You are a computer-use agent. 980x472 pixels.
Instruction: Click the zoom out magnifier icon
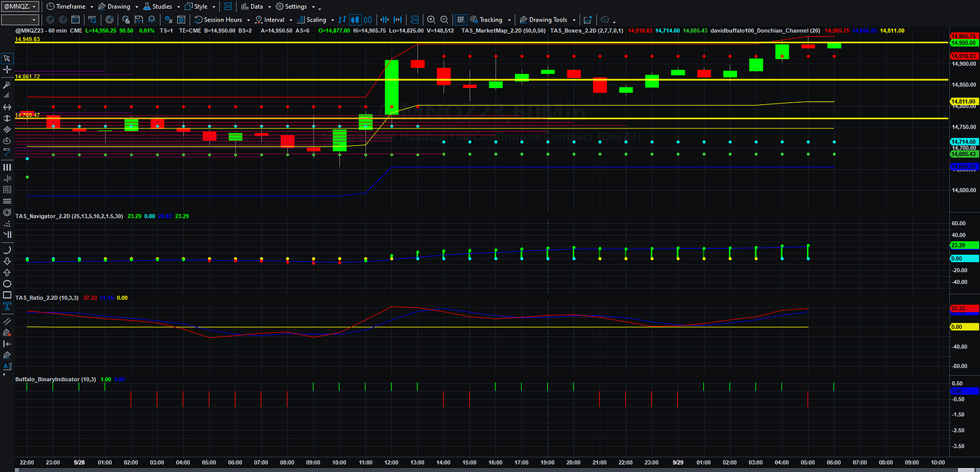pyautogui.click(x=444, y=19)
